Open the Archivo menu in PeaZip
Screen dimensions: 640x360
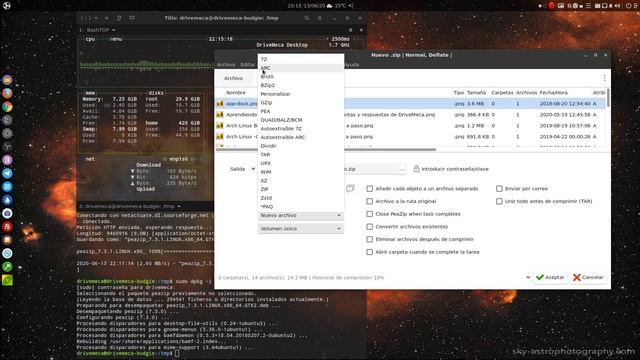[226, 64]
